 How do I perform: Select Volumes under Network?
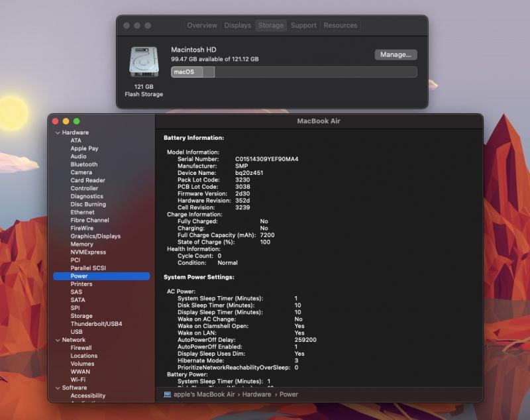(82, 364)
